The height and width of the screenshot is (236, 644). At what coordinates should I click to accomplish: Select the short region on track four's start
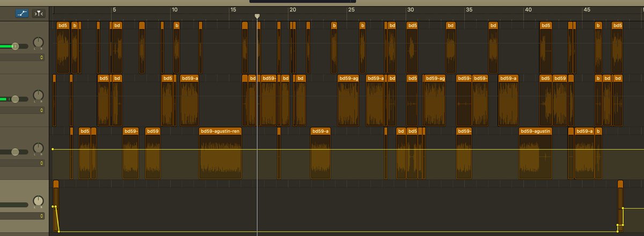click(x=56, y=206)
